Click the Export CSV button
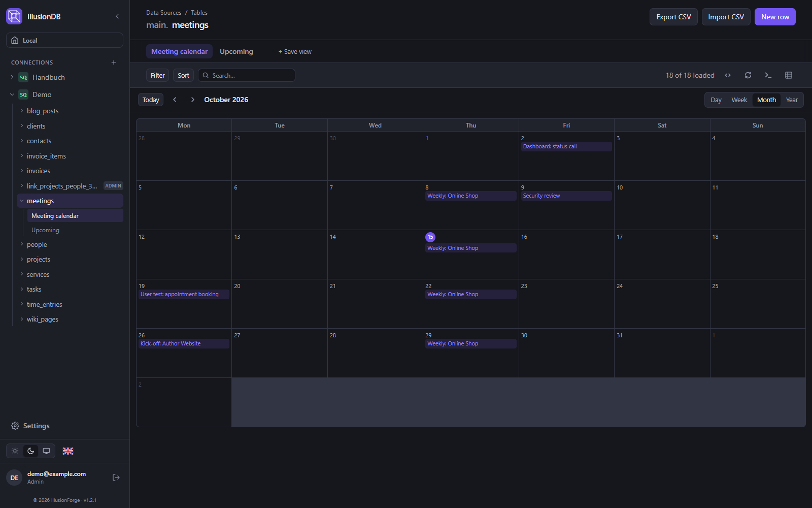 [x=673, y=17]
